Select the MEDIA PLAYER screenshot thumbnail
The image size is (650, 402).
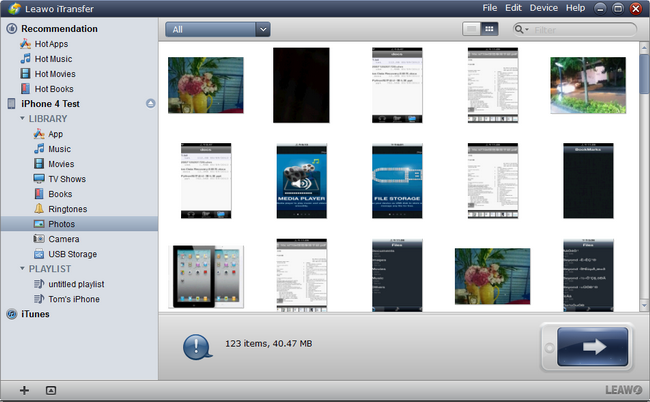pyautogui.click(x=301, y=181)
